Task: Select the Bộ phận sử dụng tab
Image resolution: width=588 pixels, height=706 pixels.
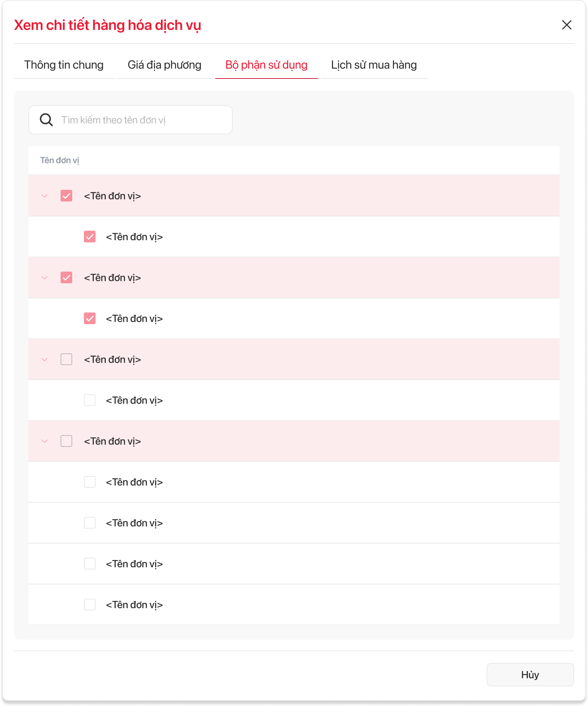Action: [266, 65]
